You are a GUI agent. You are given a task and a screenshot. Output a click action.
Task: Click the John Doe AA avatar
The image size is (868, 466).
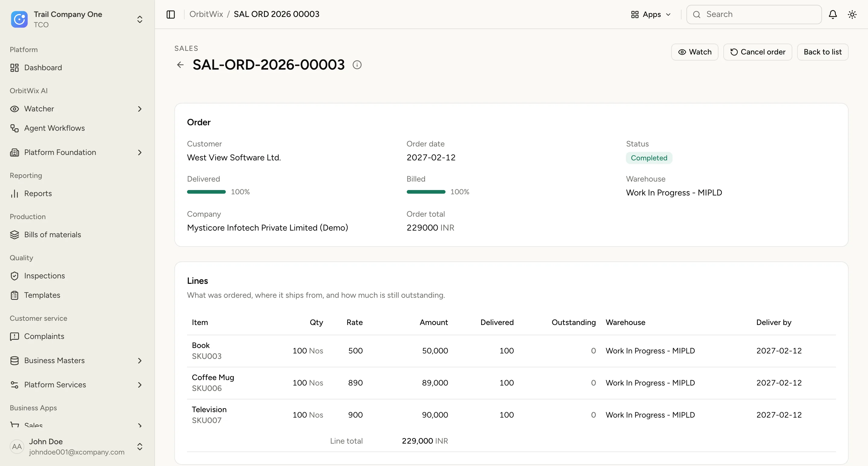click(17, 447)
